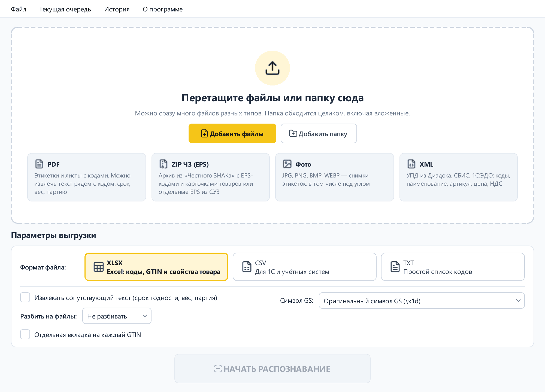Click the Добавить папку button
The image size is (545, 392).
point(319,133)
